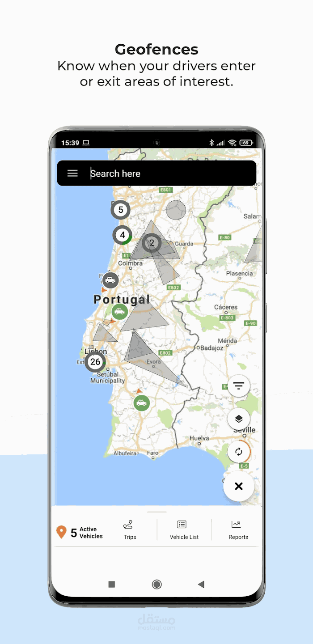Select the cluster marker labeled 4
Viewport: 313px width, 644px height.
pos(122,235)
